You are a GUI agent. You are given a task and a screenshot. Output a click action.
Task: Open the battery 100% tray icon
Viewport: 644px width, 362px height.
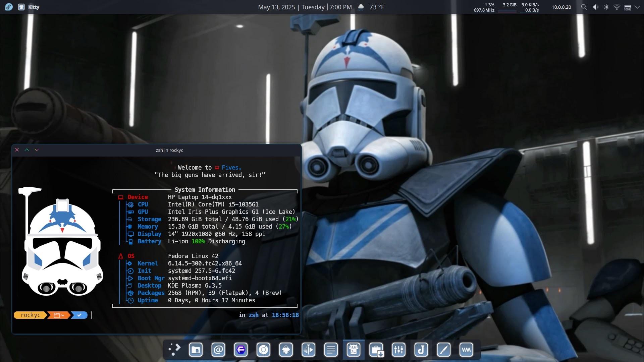pos(627,7)
